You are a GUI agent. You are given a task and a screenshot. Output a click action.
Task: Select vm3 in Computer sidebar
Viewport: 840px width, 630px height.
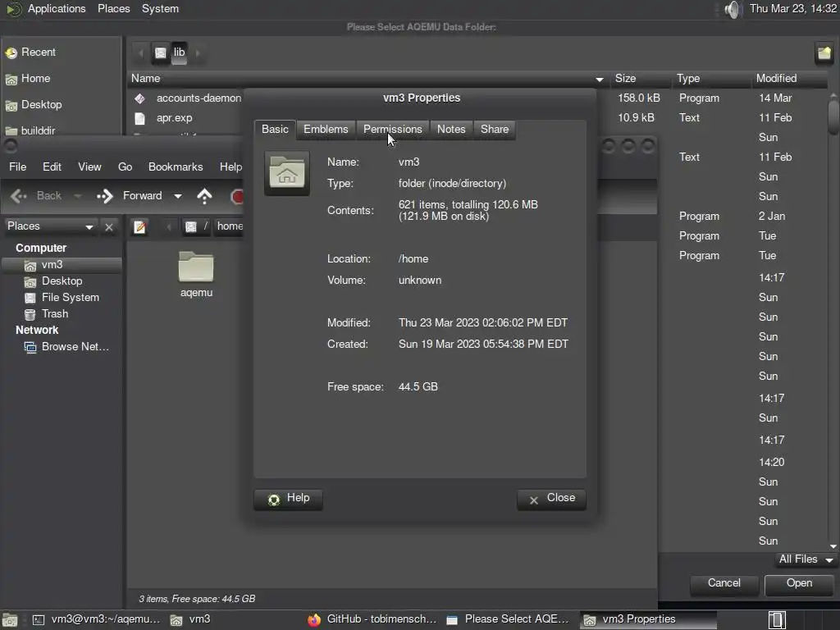point(62,265)
